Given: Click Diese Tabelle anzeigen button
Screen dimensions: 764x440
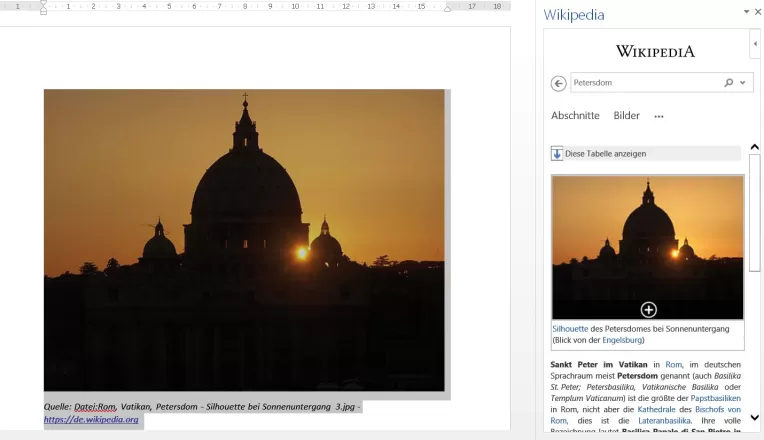Looking at the screenshot, I should pos(646,153).
